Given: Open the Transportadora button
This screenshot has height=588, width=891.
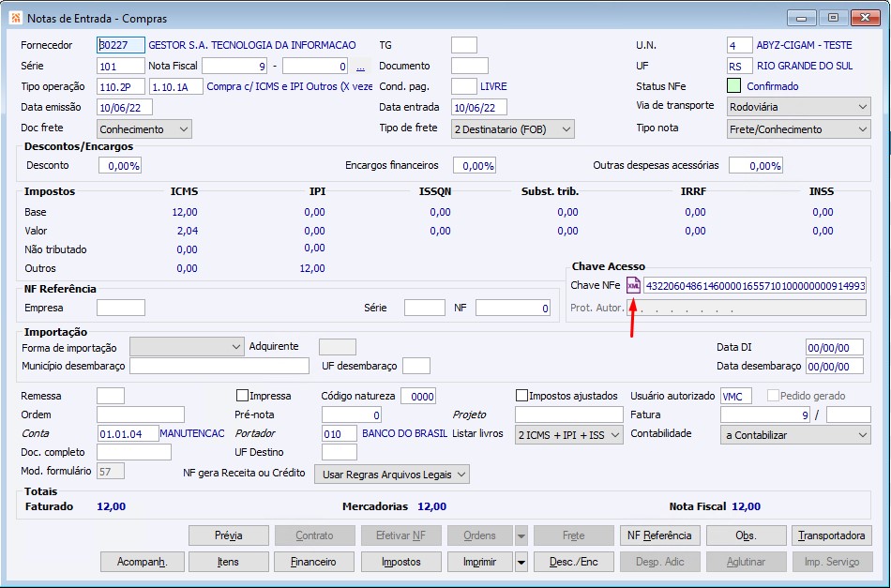Looking at the screenshot, I should (832, 535).
